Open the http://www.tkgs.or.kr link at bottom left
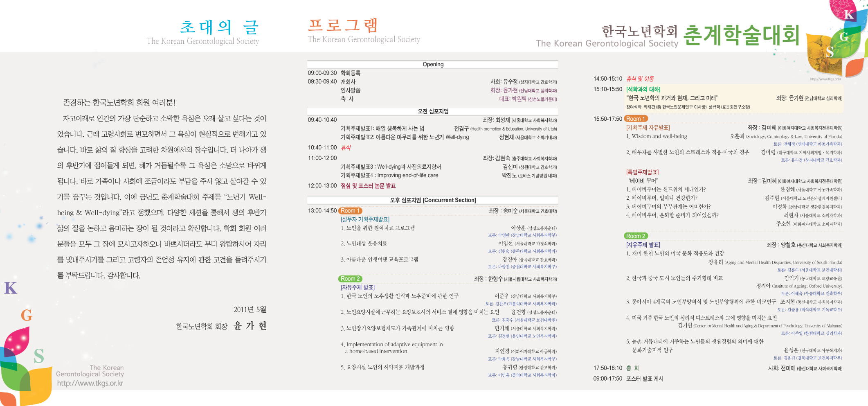 tap(90, 383)
